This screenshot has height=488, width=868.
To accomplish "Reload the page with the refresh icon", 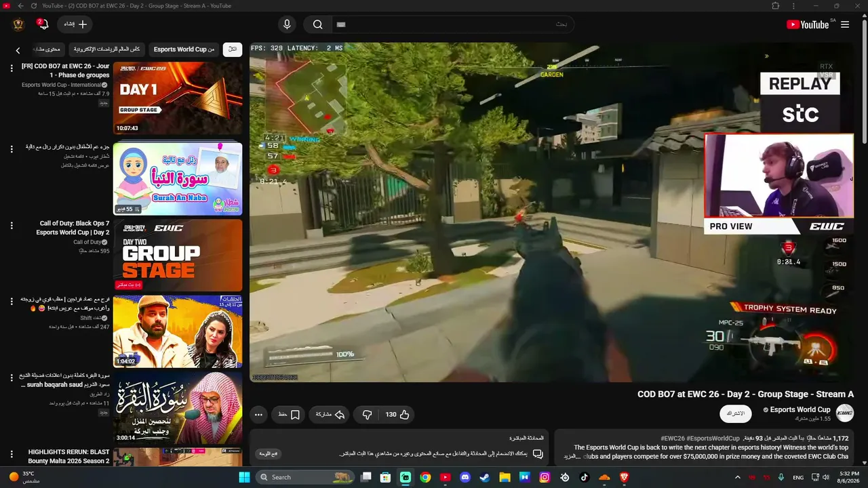I will tap(34, 5).
